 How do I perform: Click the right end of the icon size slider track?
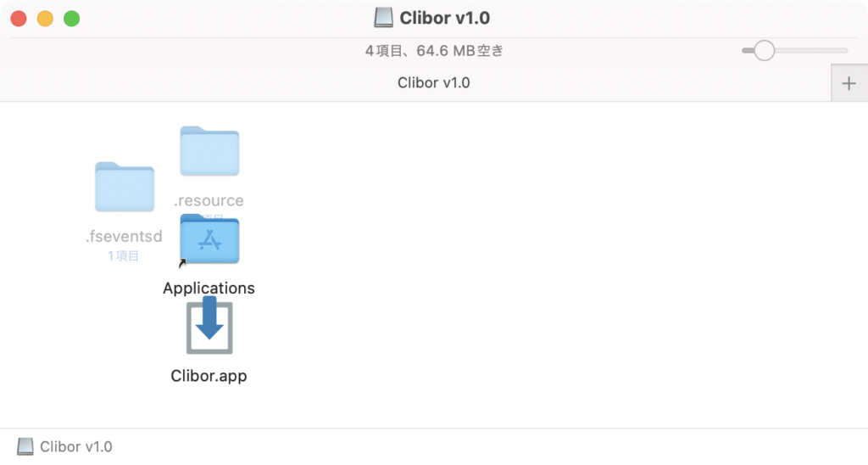[844, 51]
